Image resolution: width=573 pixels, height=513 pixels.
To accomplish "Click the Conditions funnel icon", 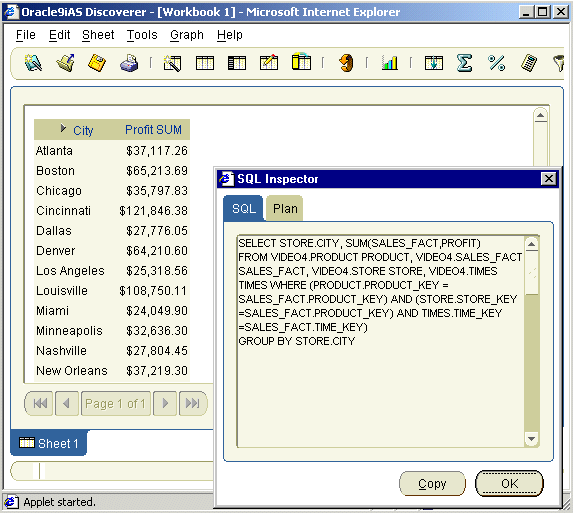I will [559, 63].
